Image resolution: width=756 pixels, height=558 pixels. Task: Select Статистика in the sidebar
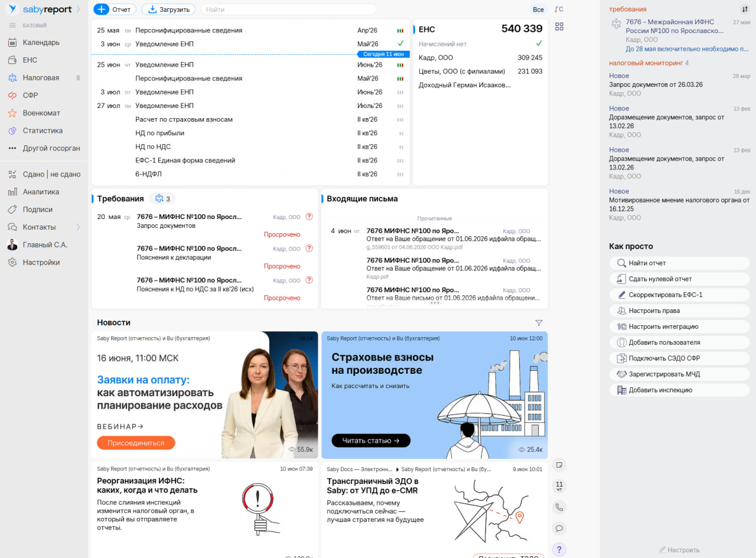(43, 130)
